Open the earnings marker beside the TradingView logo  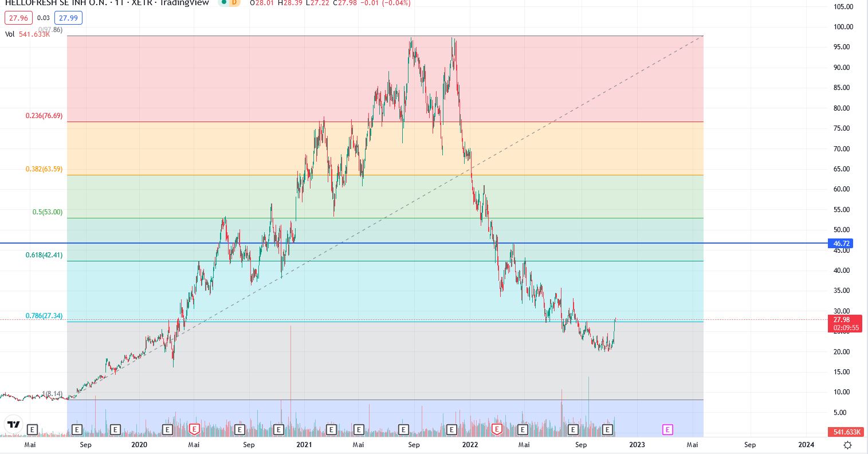(32, 429)
